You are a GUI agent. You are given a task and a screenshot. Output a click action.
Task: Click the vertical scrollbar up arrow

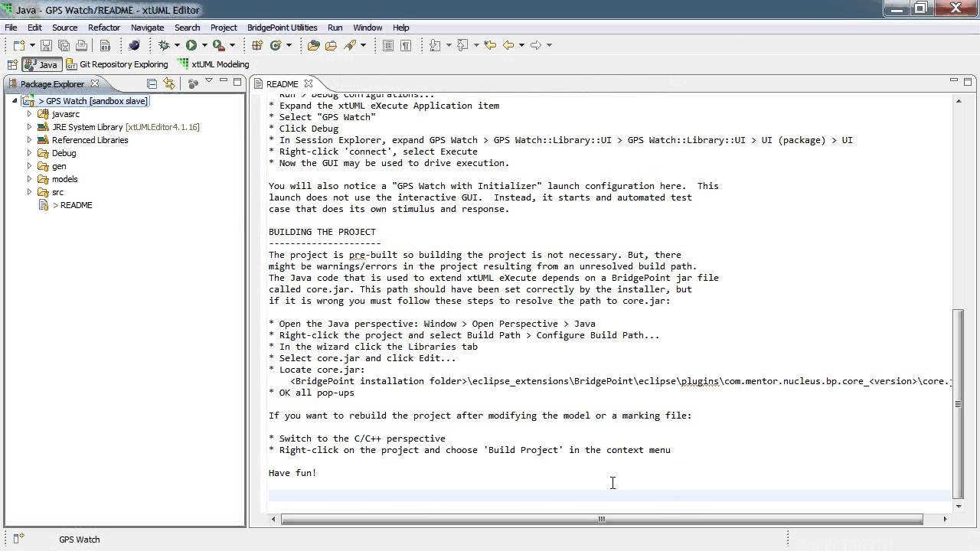click(959, 100)
